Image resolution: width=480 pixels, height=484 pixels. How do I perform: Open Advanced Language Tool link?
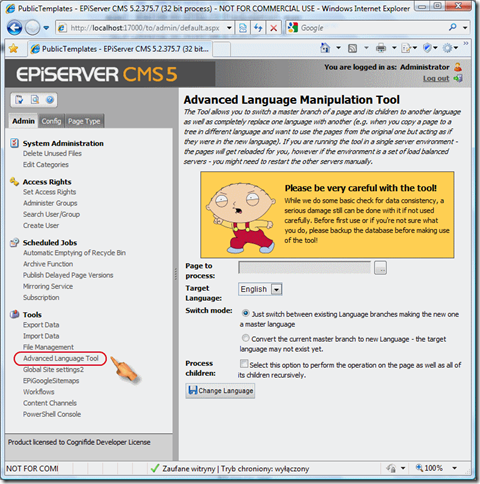click(61, 358)
